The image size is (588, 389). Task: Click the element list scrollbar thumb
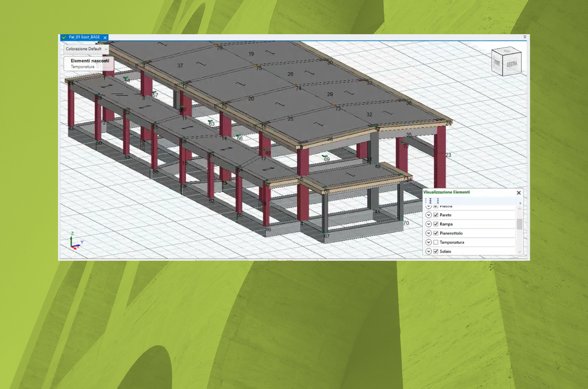tap(519, 224)
